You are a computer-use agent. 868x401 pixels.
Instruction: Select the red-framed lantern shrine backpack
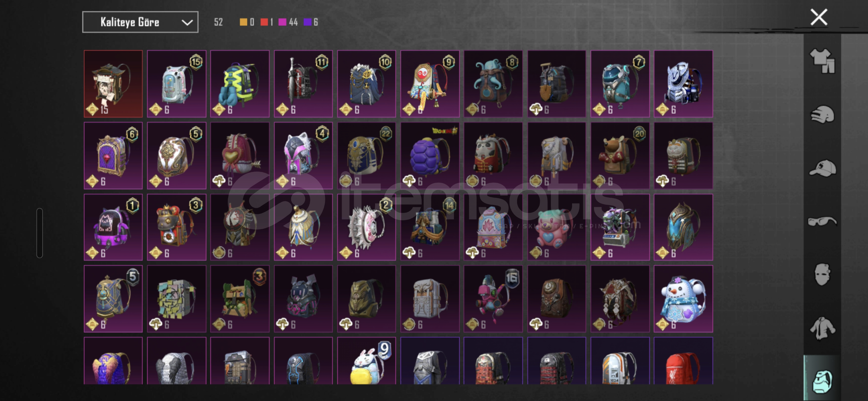click(x=113, y=84)
